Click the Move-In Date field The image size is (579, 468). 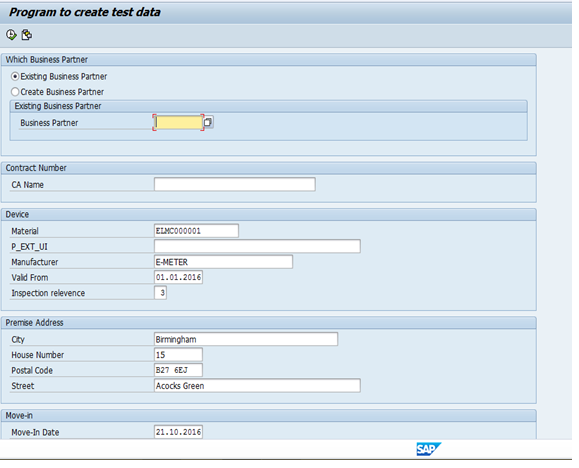tap(178, 432)
